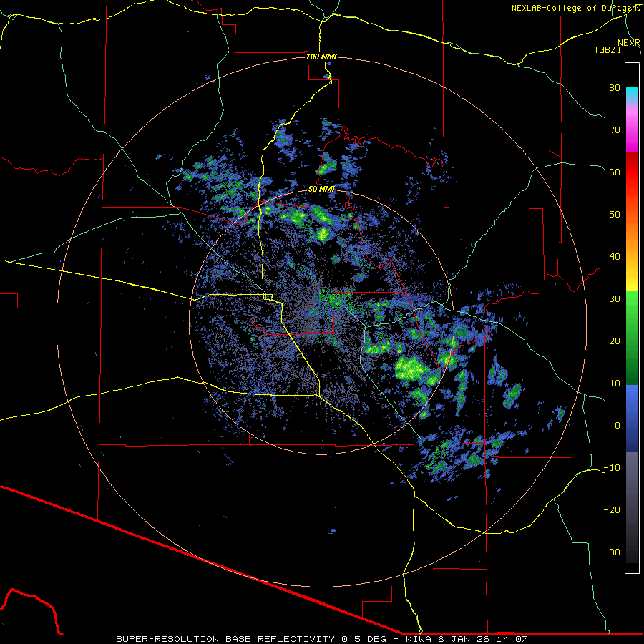Click the 50 NMI range ring label
Viewport: 644px width, 644px height.
321,190
